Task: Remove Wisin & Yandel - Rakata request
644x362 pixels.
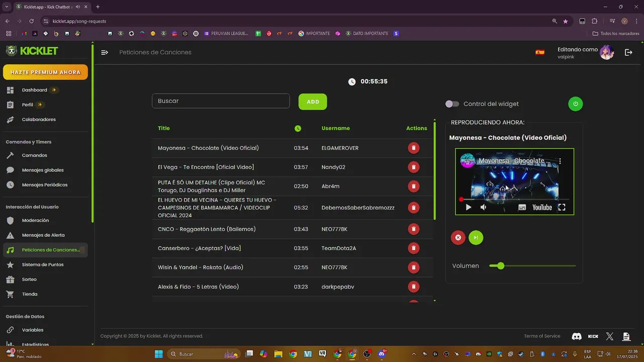Action: point(414,267)
